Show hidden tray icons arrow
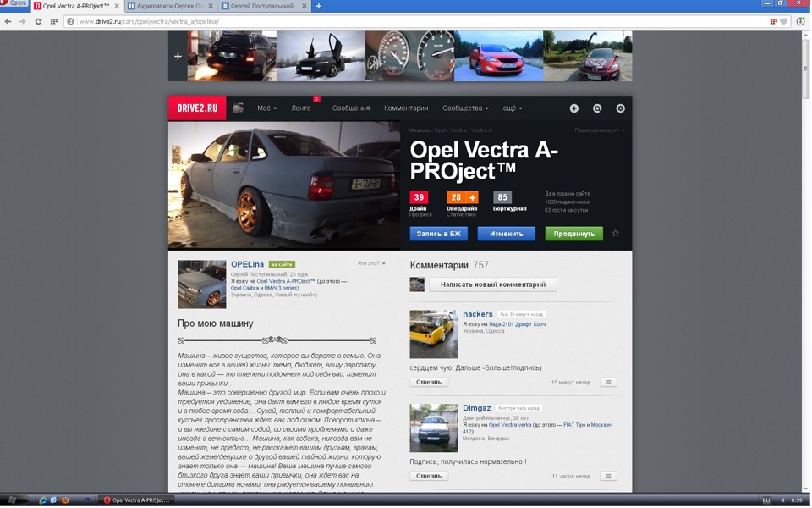The image size is (812, 508). [782, 500]
